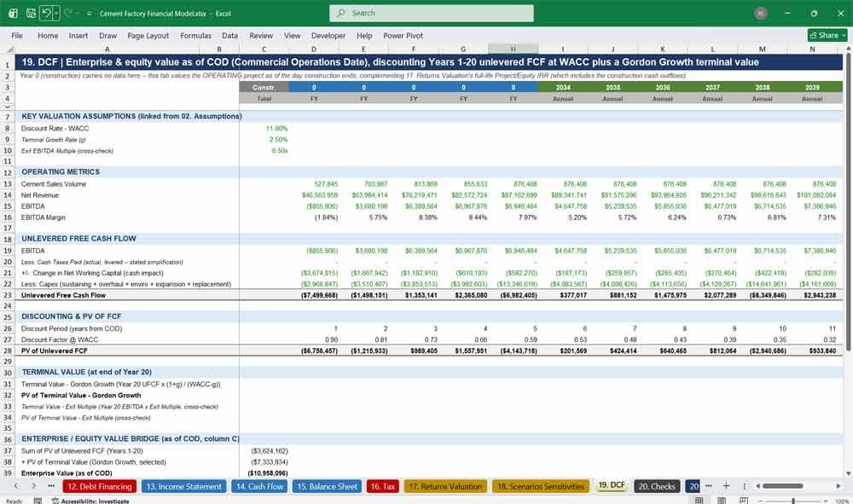Open the Formulas ribbon tab

(196, 35)
